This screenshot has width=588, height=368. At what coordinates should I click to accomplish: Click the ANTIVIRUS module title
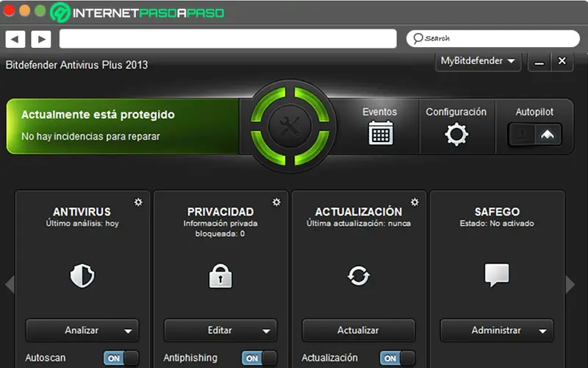pyautogui.click(x=82, y=212)
